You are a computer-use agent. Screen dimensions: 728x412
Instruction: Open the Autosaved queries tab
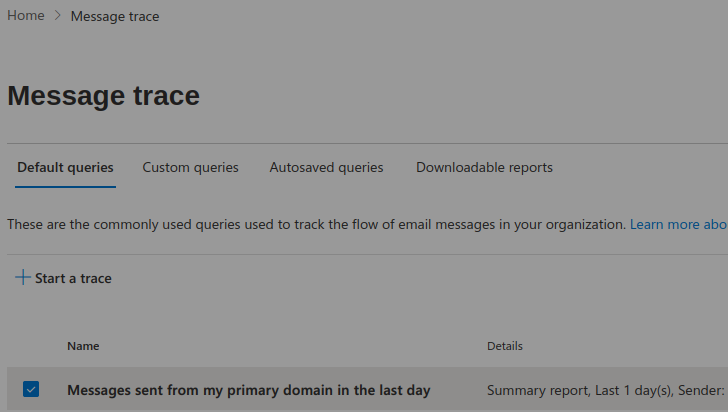tap(326, 167)
